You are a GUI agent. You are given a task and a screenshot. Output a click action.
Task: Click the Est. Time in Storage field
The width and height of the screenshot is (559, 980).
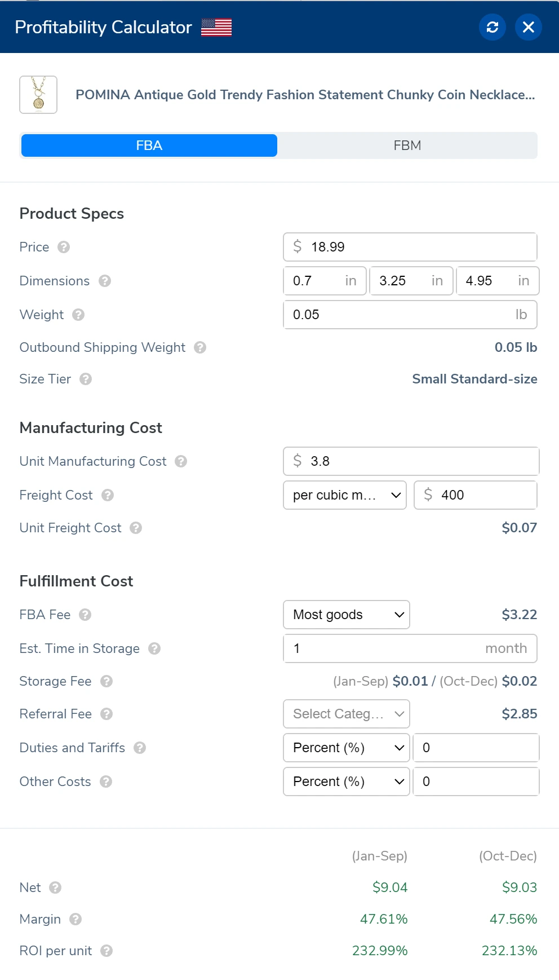pyautogui.click(x=410, y=648)
